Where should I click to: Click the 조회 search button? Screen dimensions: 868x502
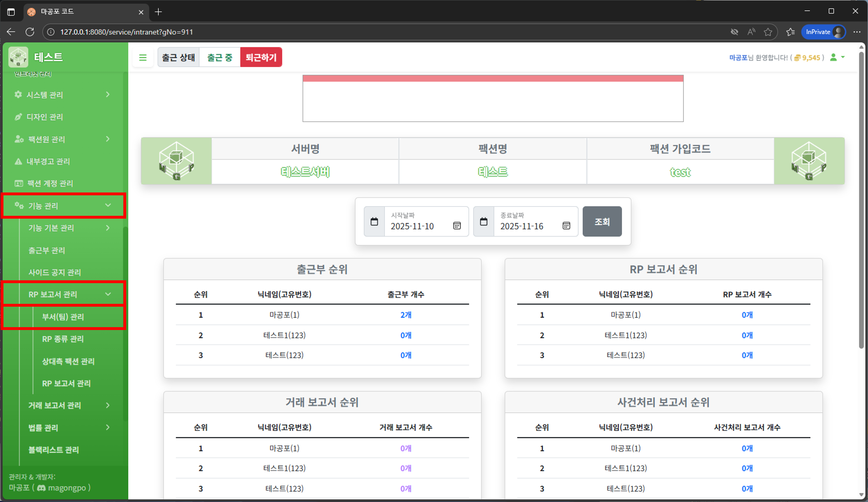coord(602,221)
